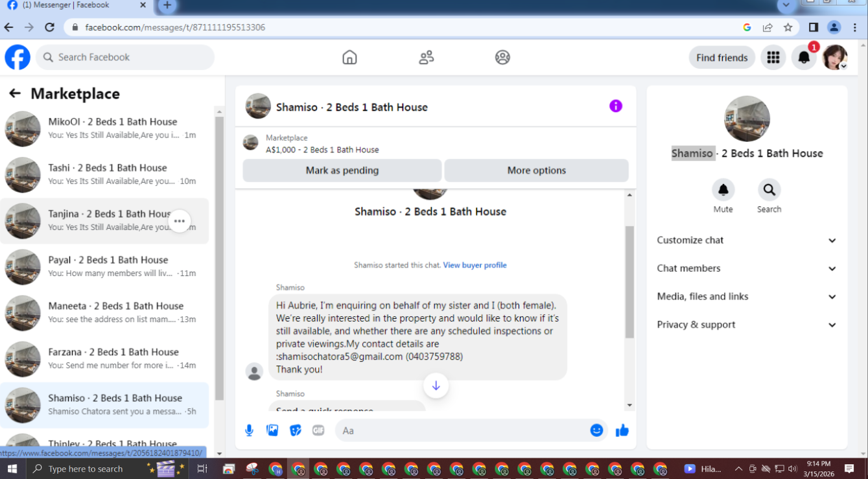Record a voice clip with microphone
This screenshot has width=868, height=479.
(249, 430)
